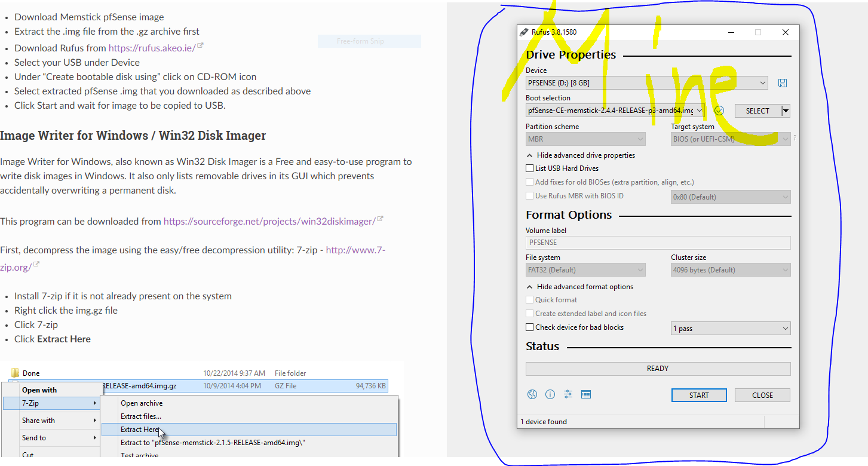The image size is (868, 466).
Task: Click 'Right click the img.gz file' bullet
Action: (x=66, y=310)
